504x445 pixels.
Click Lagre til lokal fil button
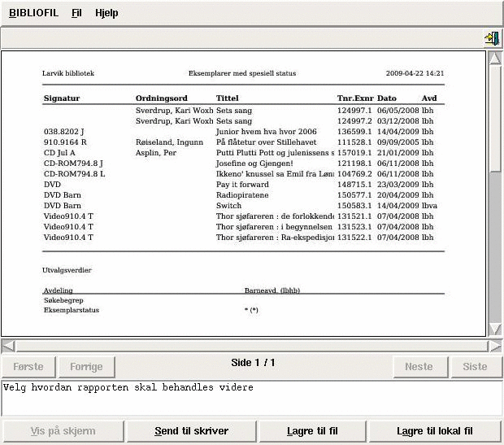435,431
